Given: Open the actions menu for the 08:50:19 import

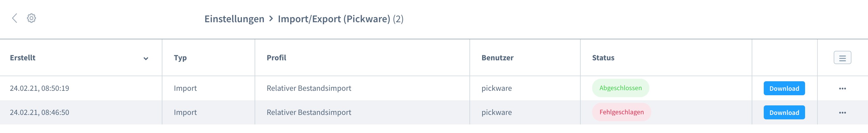Looking at the screenshot, I should [842, 89].
